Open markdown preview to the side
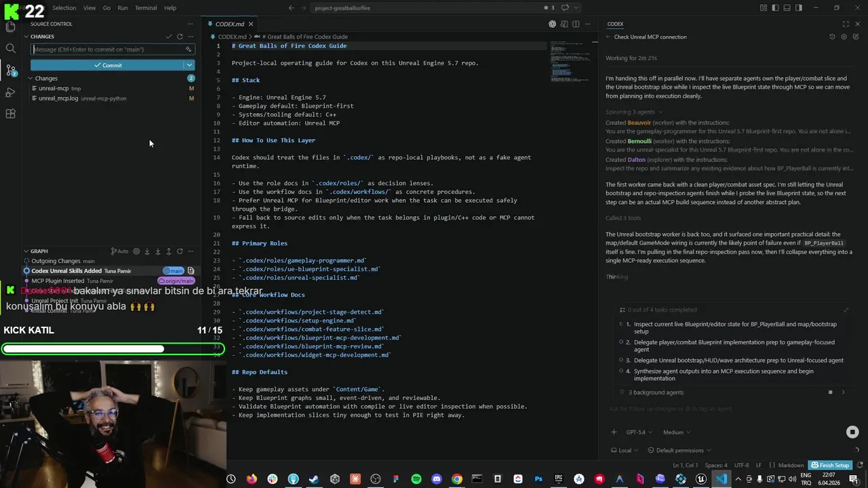 [x=564, y=24]
